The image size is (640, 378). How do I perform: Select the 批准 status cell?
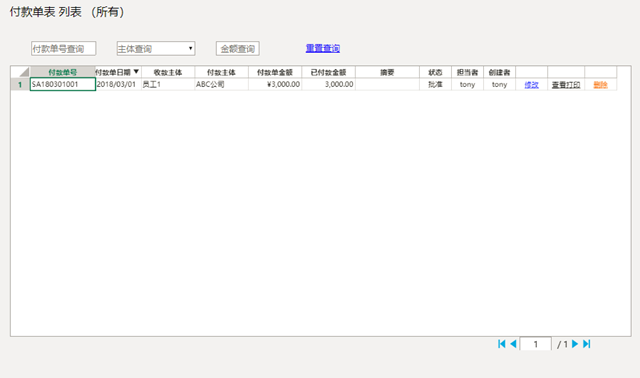tap(435, 84)
